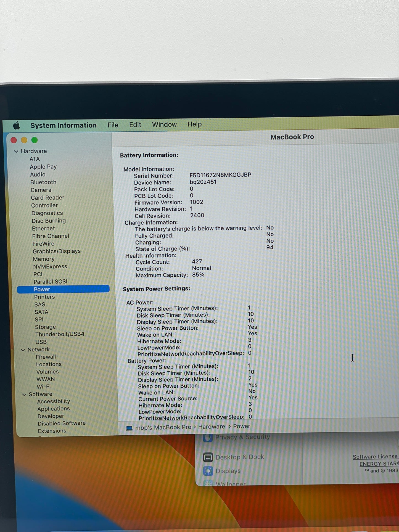Select Wi-Fi under Network

[x=44, y=387]
